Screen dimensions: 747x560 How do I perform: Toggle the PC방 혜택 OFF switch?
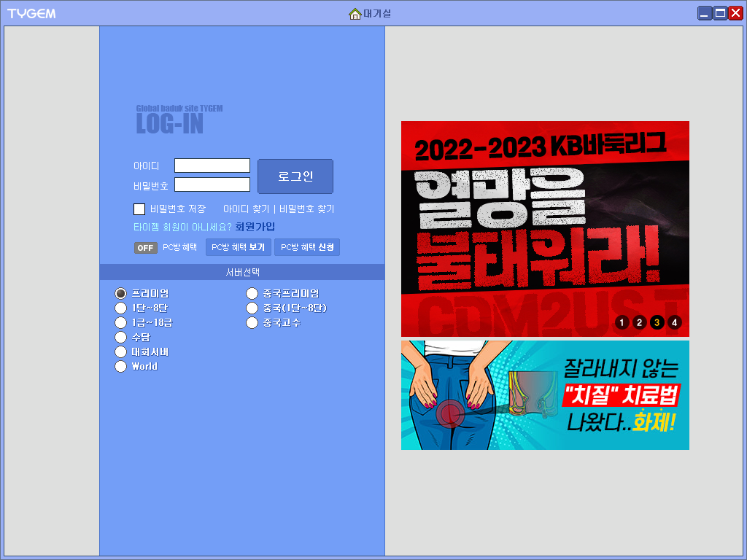145,248
